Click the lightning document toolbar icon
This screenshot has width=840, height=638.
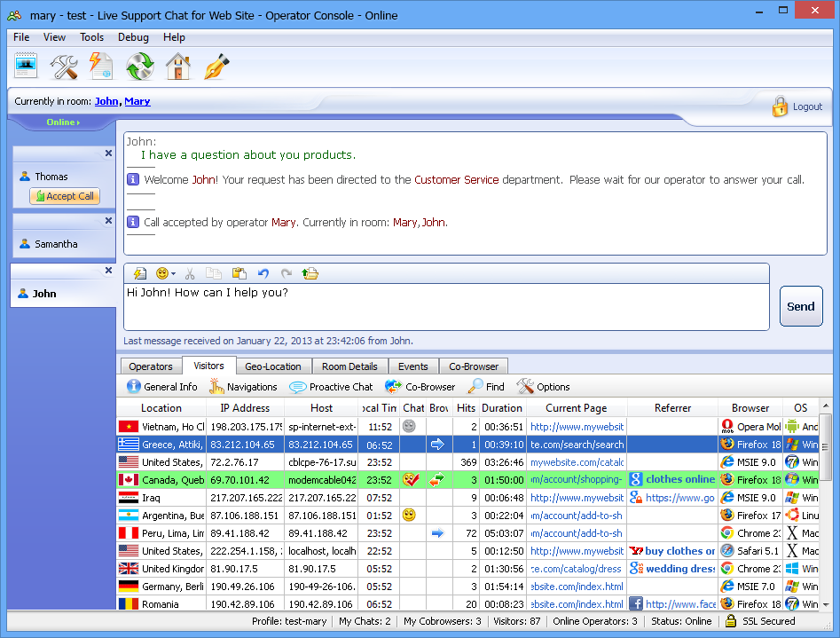[101, 66]
